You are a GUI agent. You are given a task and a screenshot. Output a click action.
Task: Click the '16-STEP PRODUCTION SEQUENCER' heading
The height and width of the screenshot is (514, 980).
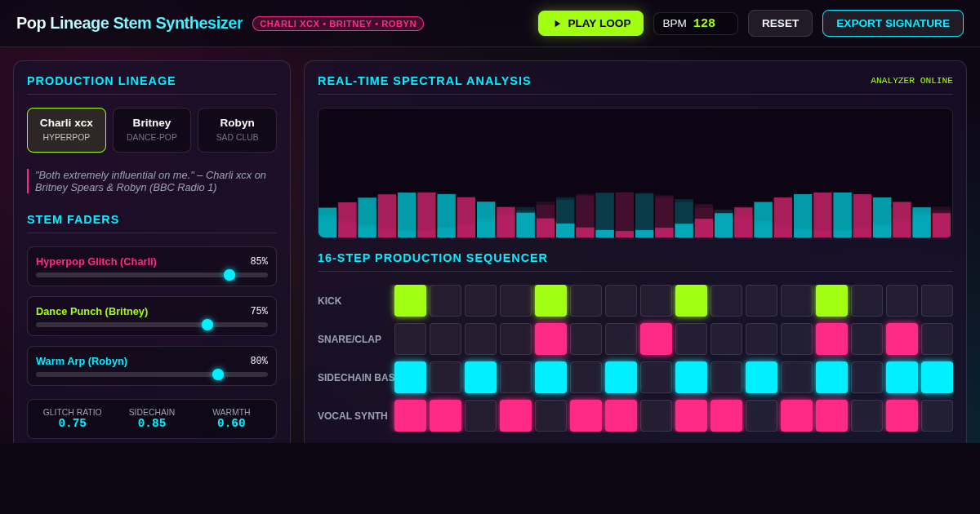tap(433, 258)
